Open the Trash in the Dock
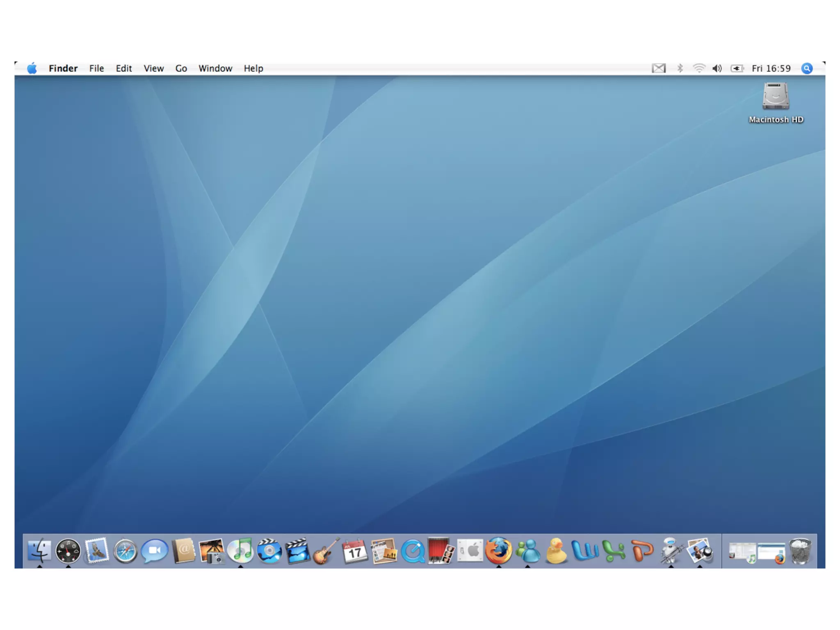 pos(800,551)
